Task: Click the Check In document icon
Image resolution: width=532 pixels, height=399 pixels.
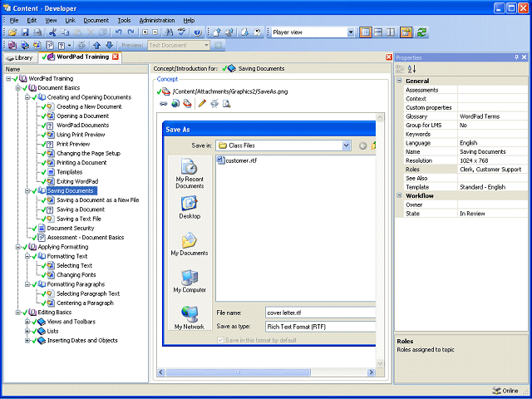Action: (x=217, y=32)
